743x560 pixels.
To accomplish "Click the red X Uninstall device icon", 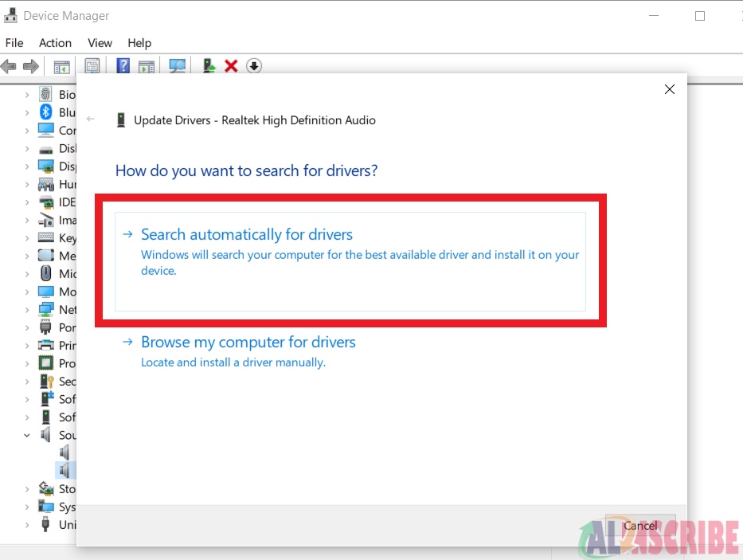I will pyautogui.click(x=231, y=66).
